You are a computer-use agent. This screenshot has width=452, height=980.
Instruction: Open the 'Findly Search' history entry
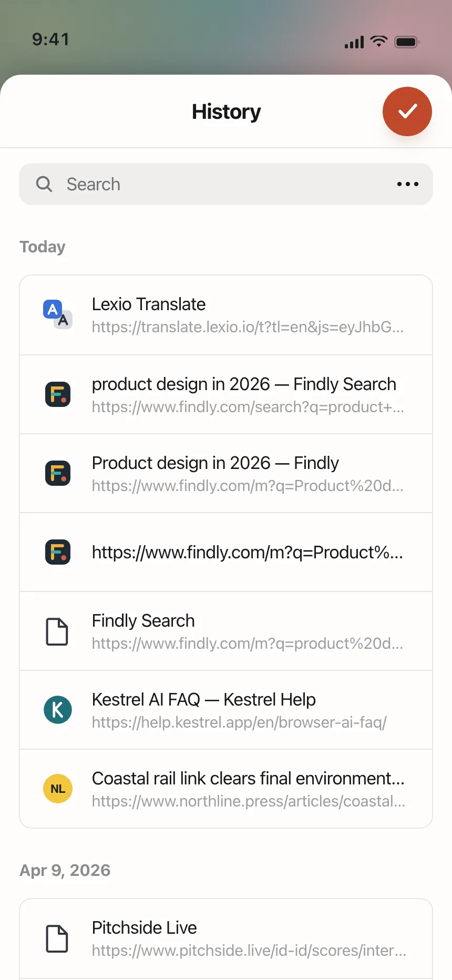[226, 631]
